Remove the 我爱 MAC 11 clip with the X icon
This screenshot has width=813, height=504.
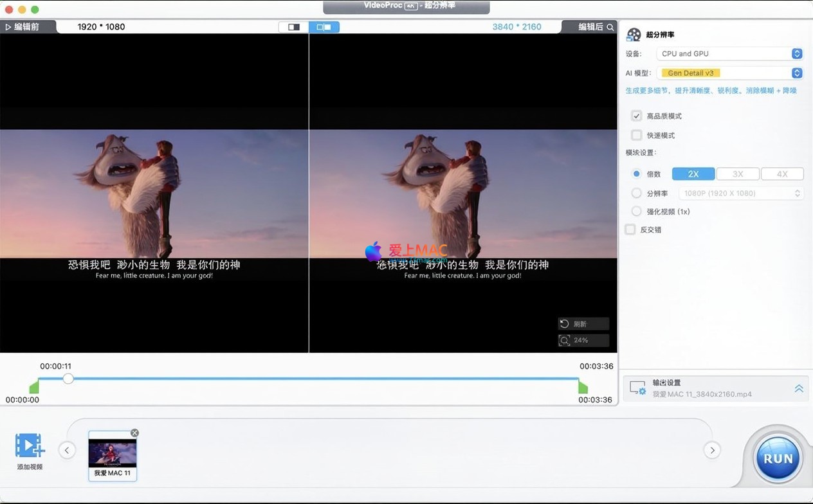[x=134, y=433]
